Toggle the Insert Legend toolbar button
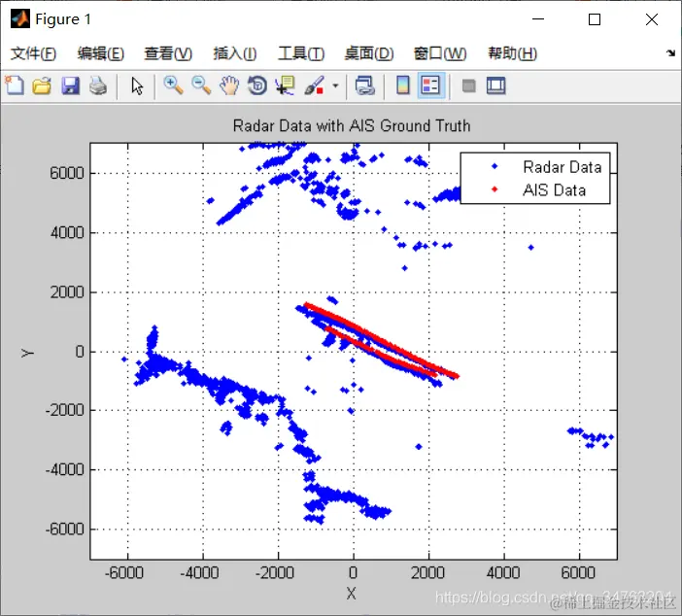The image size is (682, 616). pos(430,86)
